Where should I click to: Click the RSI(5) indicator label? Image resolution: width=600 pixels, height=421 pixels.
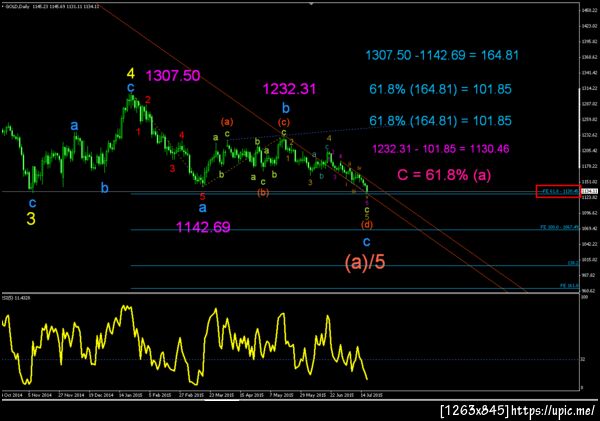16,297
